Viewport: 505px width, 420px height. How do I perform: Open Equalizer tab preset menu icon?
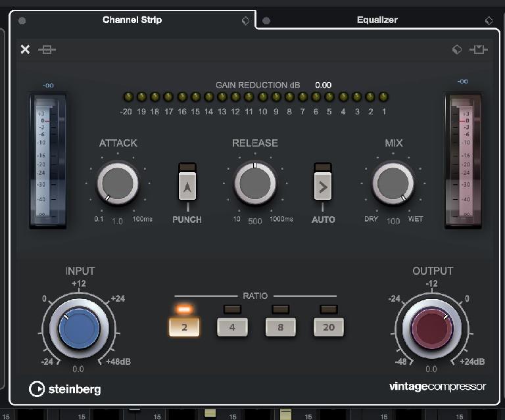point(489,21)
